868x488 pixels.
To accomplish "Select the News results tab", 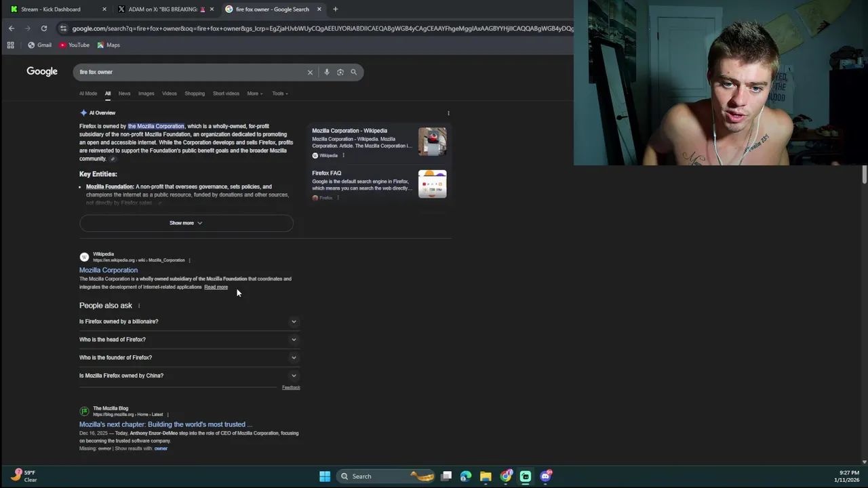I will (x=124, y=94).
